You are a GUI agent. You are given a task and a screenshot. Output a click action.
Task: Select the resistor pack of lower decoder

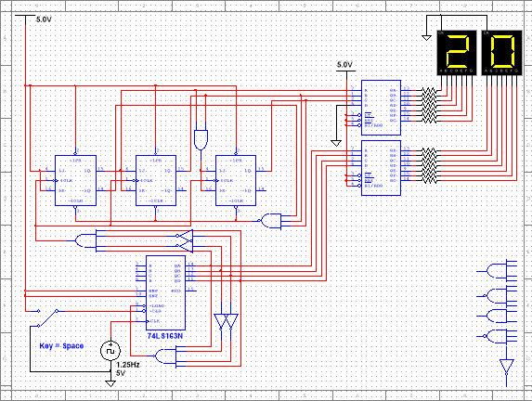(x=429, y=165)
